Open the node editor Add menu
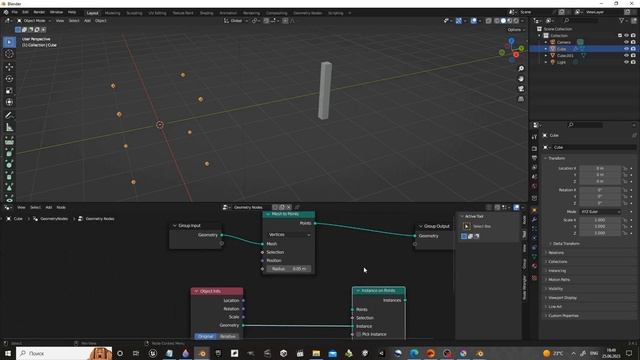 pyautogui.click(x=49, y=207)
